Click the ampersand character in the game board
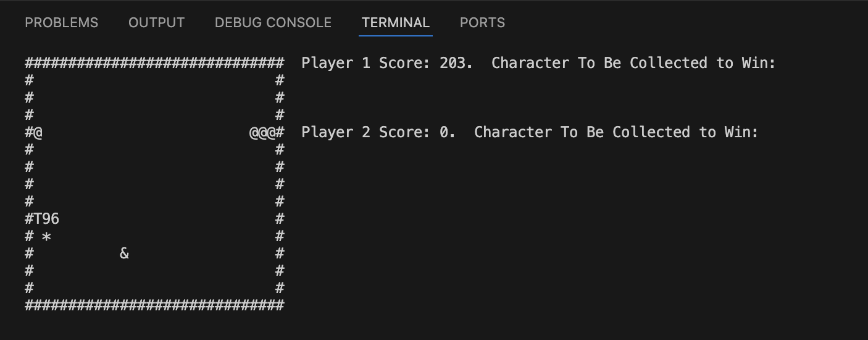Image resolution: width=868 pixels, height=340 pixels. pos(124,253)
